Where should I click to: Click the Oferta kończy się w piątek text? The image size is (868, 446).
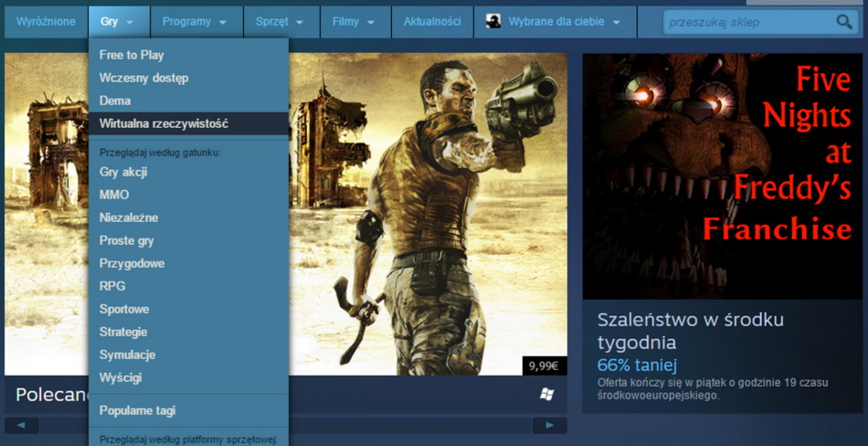[x=713, y=389]
